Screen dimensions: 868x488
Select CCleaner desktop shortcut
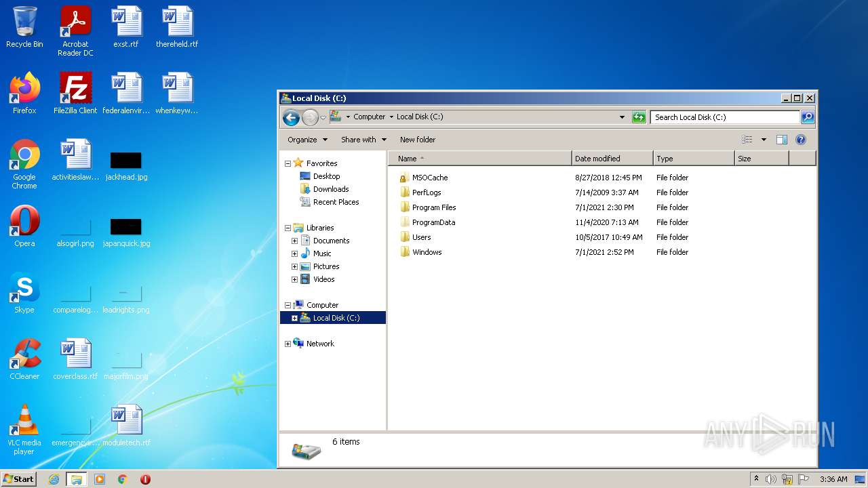pos(24,359)
